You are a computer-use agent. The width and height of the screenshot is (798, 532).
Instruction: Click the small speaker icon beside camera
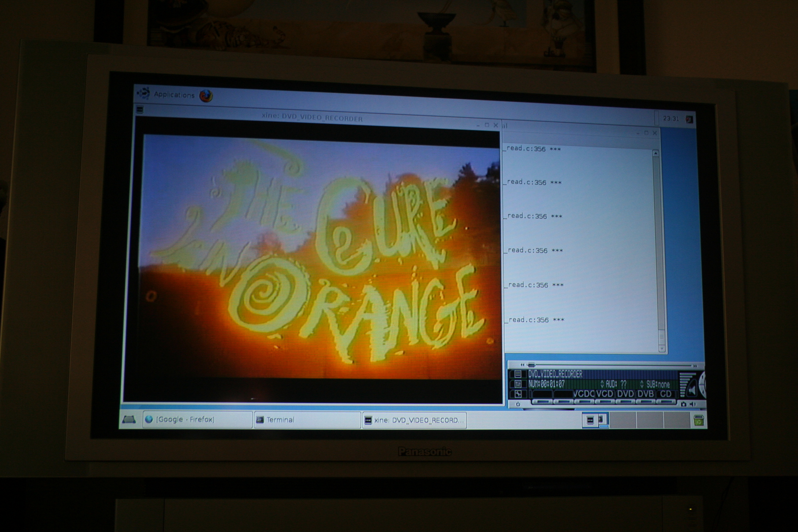(x=693, y=404)
